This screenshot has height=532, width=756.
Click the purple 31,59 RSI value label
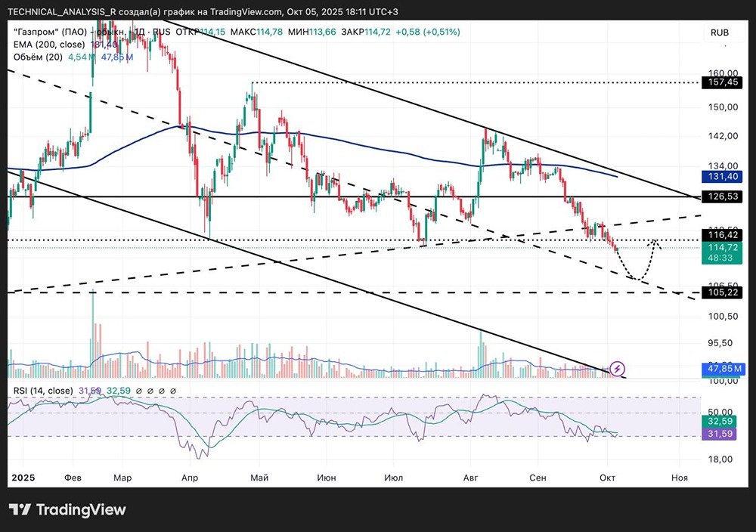[720, 434]
